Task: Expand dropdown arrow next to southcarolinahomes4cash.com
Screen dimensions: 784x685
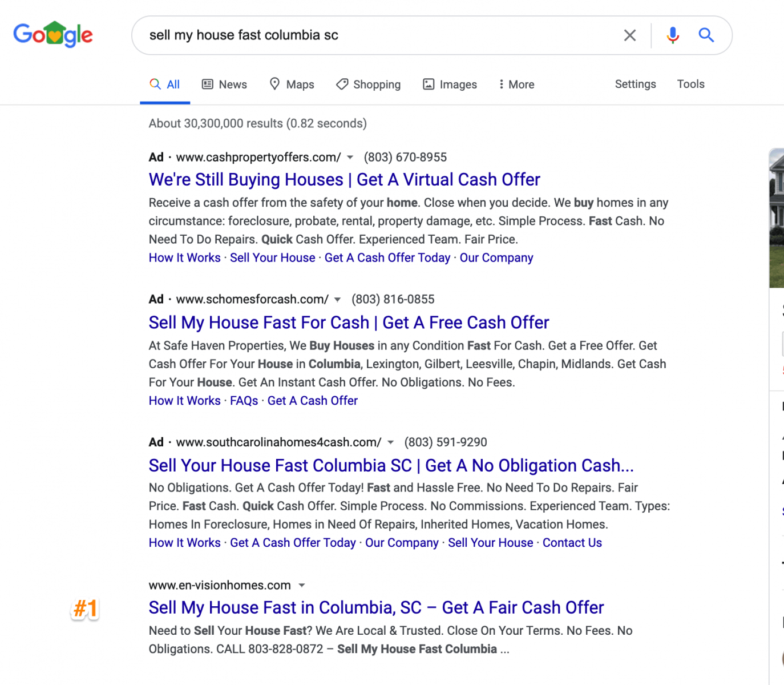Action: click(390, 442)
